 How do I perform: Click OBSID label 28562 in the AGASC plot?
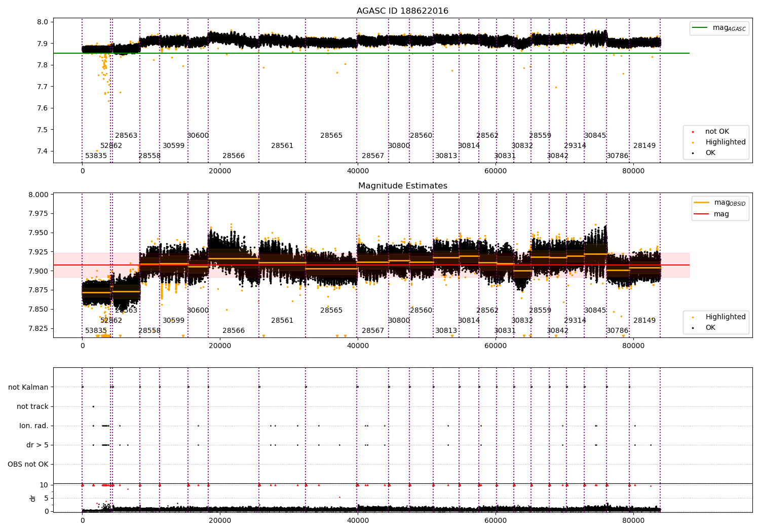pyautogui.click(x=487, y=136)
